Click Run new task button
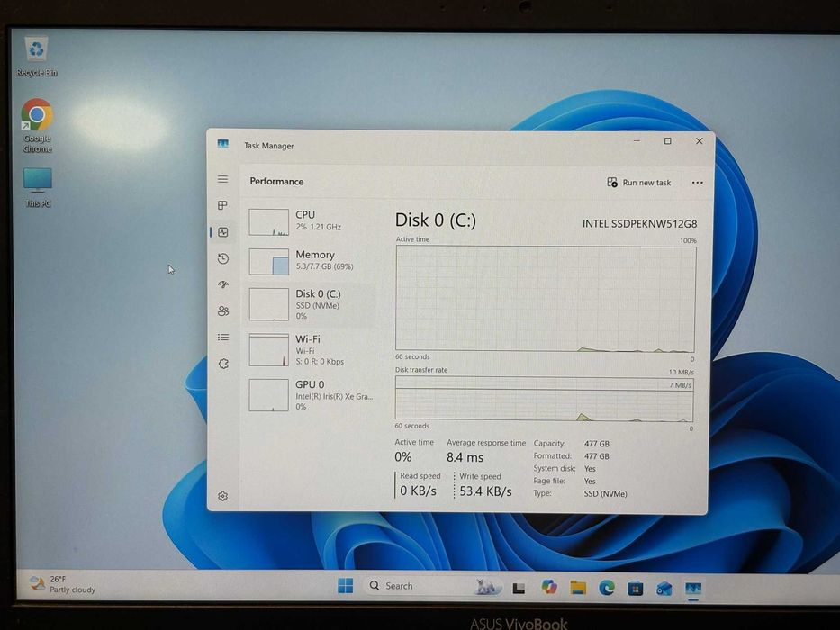 638,183
